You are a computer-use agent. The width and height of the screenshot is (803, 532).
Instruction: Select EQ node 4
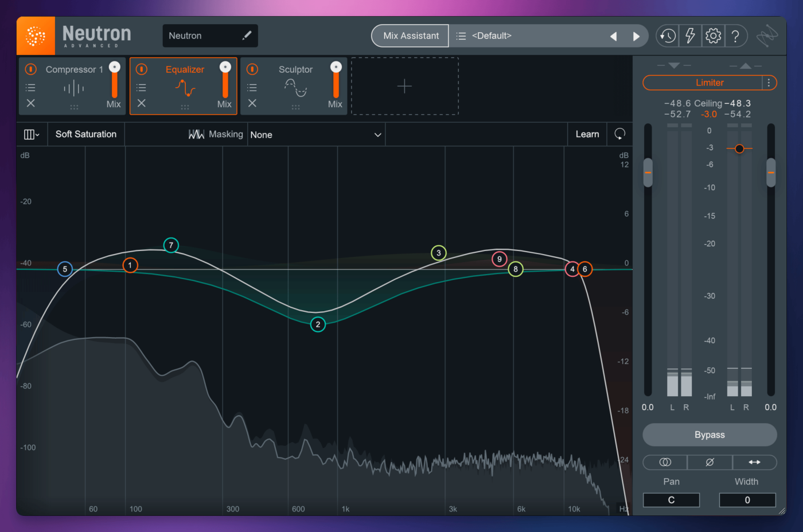[x=572, y=269]
